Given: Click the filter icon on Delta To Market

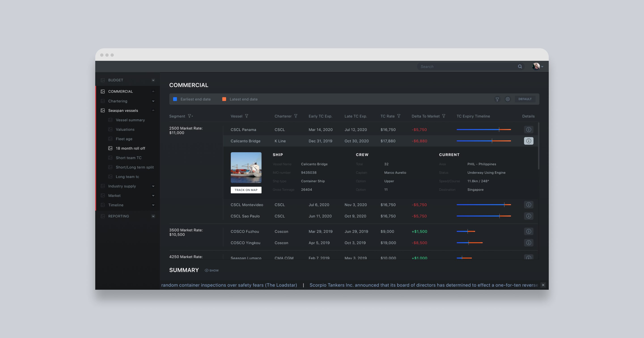Looking at the screenshot, I should tap(444, 116).
